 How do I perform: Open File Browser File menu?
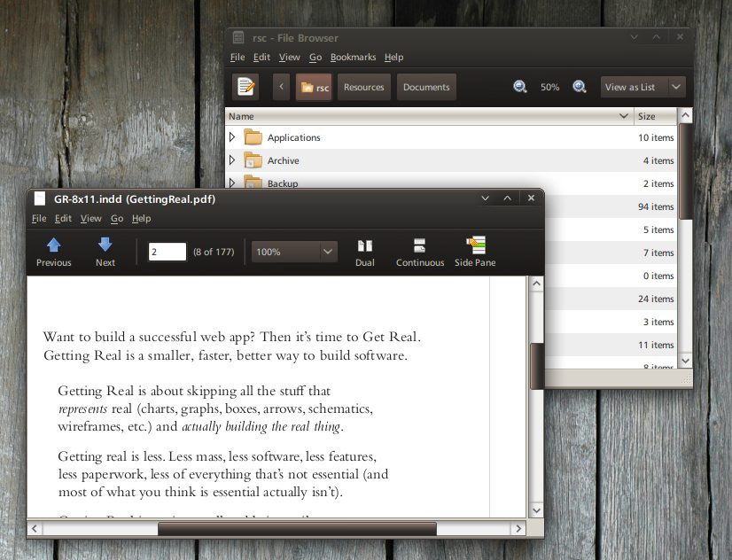(x=238, y=58)
